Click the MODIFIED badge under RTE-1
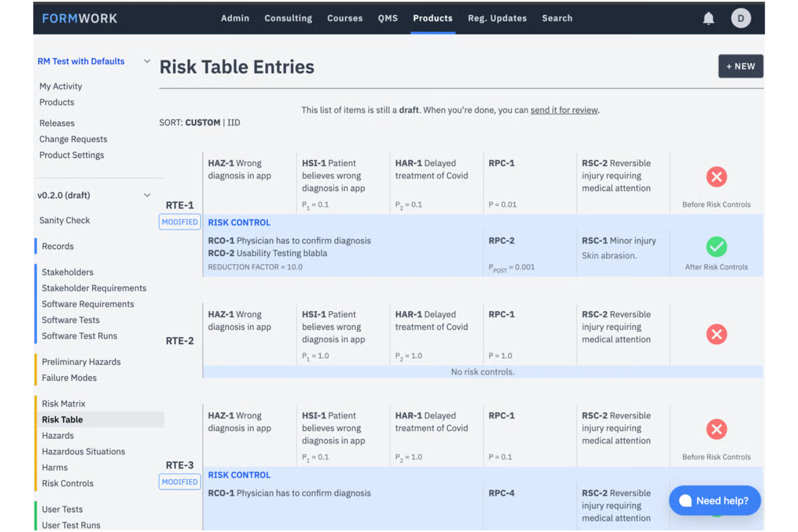Viewport: 798px width, 532px height. [180, 222]
